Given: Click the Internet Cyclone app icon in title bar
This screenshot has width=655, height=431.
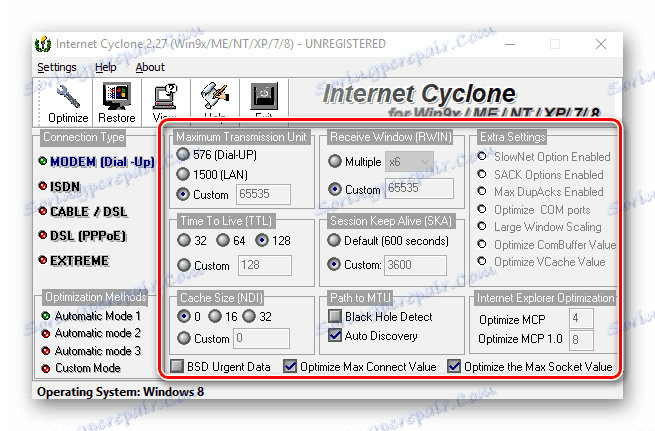Looking at the screenshot, I should pos(43,44).
